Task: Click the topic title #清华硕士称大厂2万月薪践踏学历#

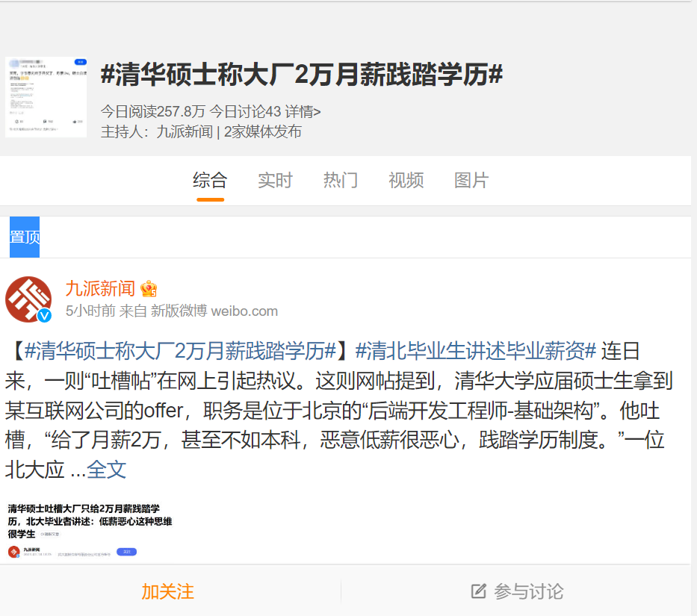Action: (302, 74)
